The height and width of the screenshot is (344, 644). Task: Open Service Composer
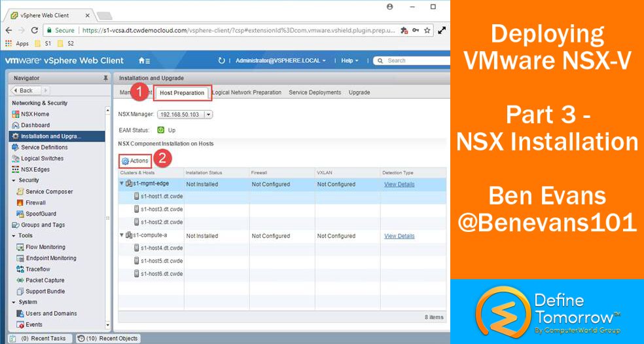[x=45, y=191]
